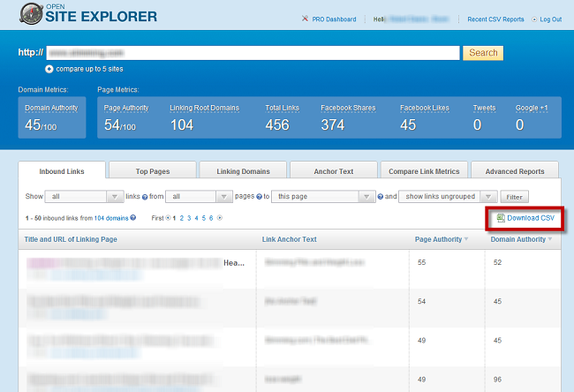Click the Page Authority metric label

pos(126,108)
